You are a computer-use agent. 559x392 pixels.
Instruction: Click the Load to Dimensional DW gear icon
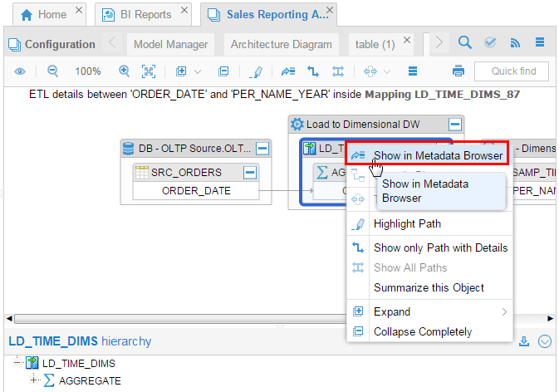coord(297,125)
